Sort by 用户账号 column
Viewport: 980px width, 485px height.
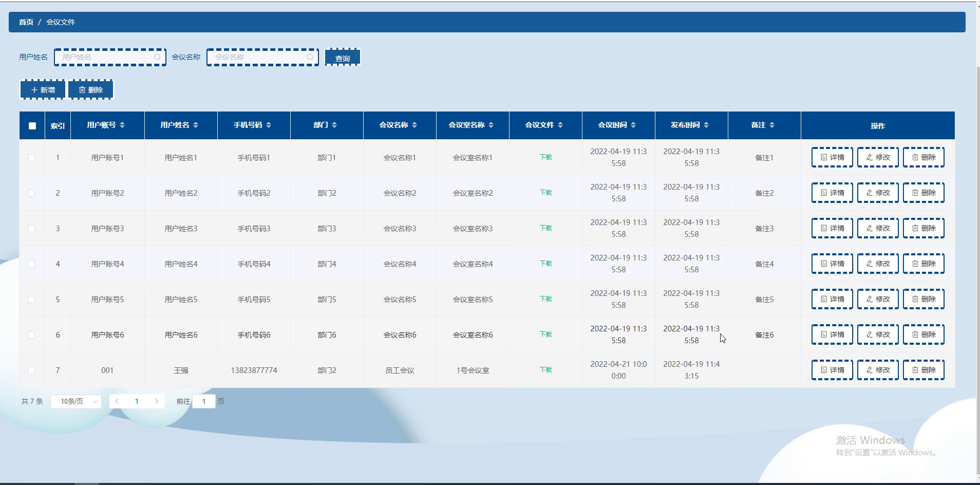(x=122, y=125)
